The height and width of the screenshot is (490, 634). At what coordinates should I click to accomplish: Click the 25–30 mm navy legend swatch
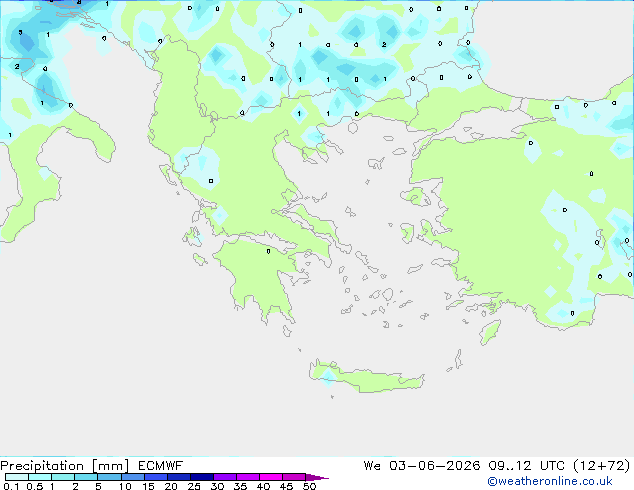202,477
